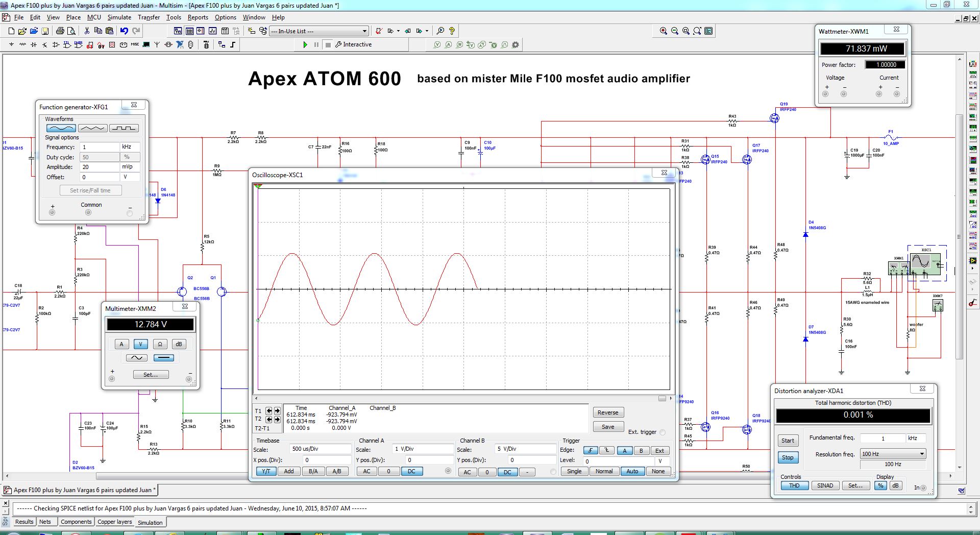Move T1 cursor right arrow
Screen dimensions: 980x535
pyautogui.click(x=277, y=411)
